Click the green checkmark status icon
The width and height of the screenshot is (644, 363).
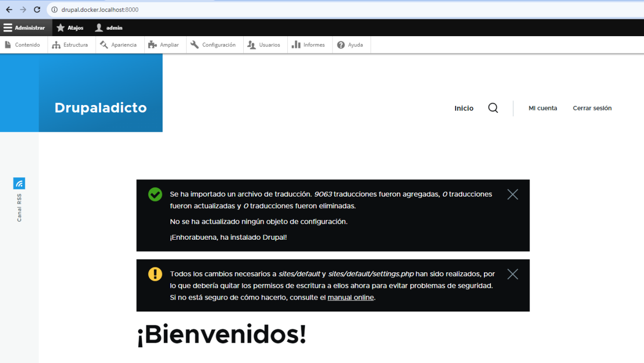[155, 194]
